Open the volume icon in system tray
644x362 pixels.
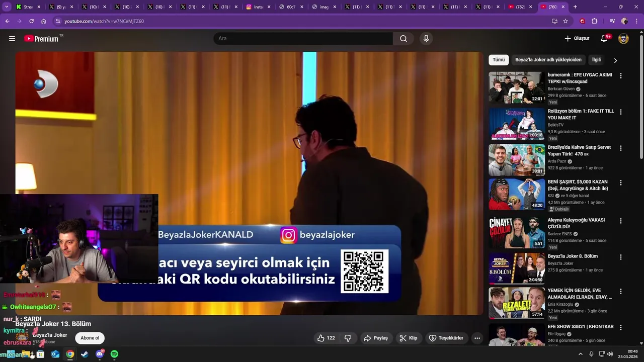click(610, 354)
